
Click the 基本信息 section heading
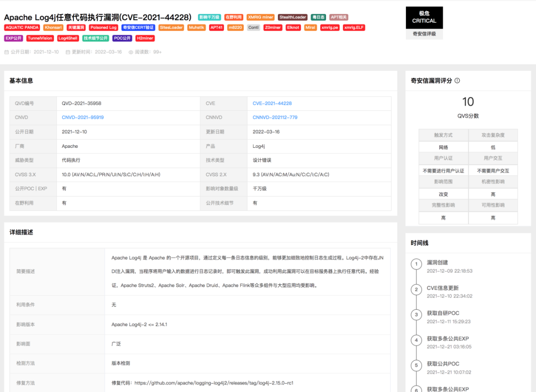pos(21,81)
